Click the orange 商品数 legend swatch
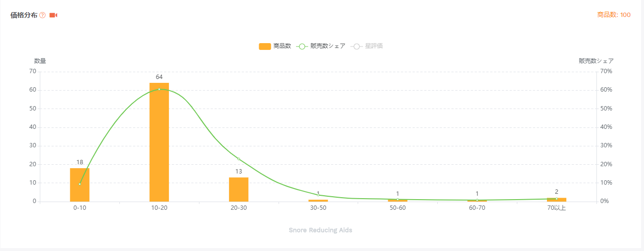 pos(264,47)
